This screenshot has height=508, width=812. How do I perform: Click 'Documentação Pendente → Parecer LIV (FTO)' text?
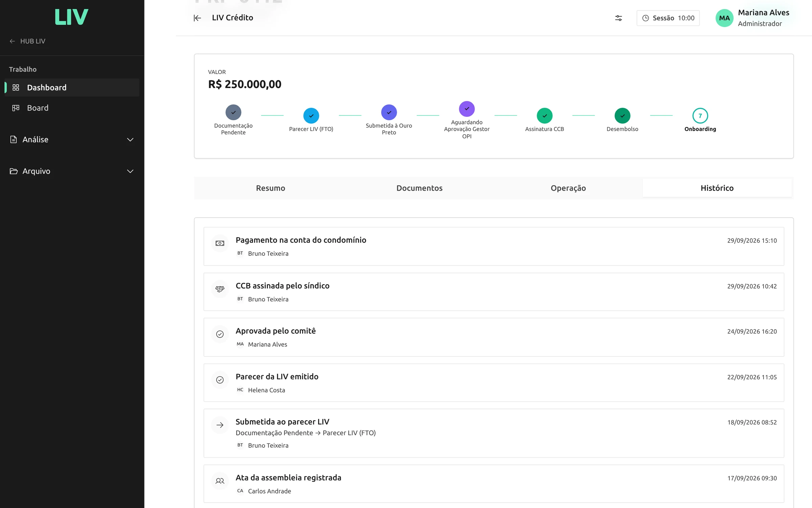click(x=306, y=433)
